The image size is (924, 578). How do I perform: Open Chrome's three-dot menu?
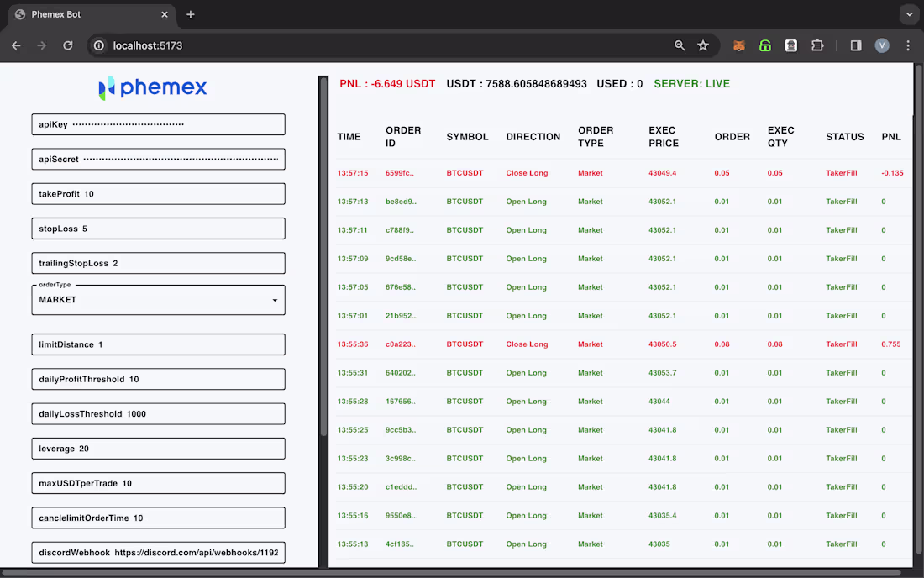tap(908, 45)
